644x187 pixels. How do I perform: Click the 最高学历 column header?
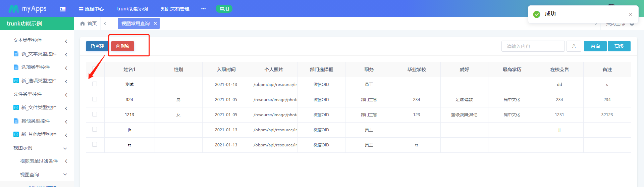pyautogui.click(x=512, y=69)
